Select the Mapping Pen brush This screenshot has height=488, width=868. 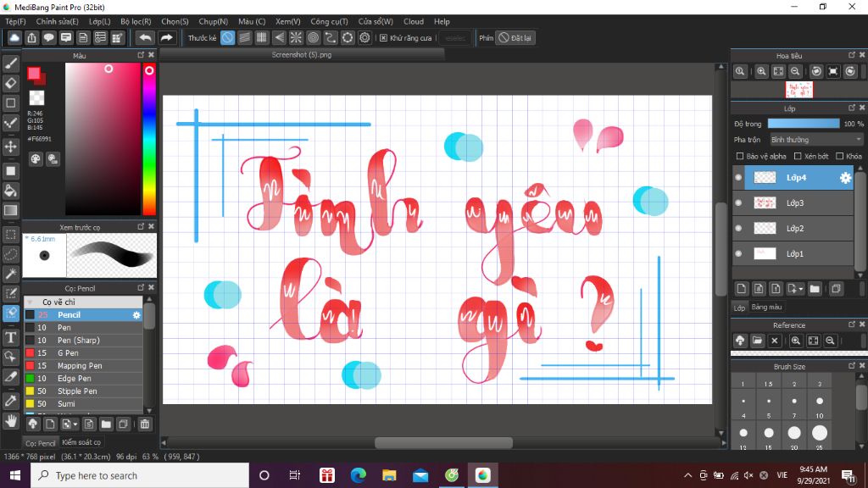pyautogui.click(x=83, y=366)
